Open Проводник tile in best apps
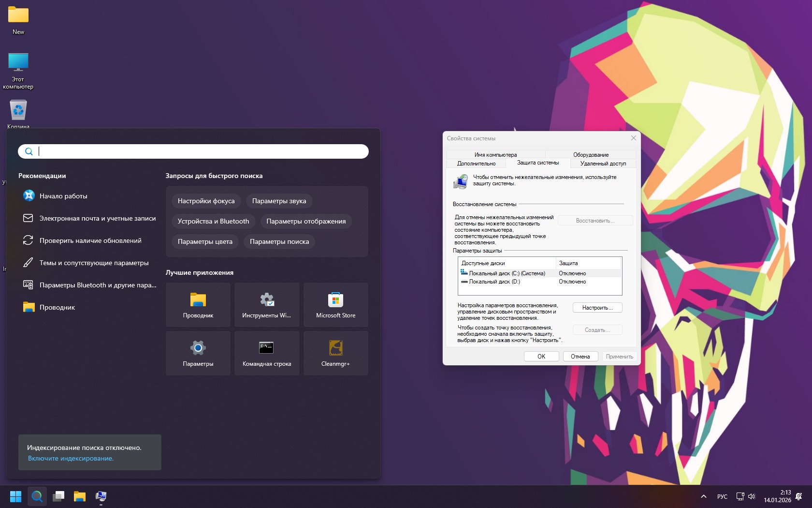Screen dimensions: 812x508 click(198, 305)
